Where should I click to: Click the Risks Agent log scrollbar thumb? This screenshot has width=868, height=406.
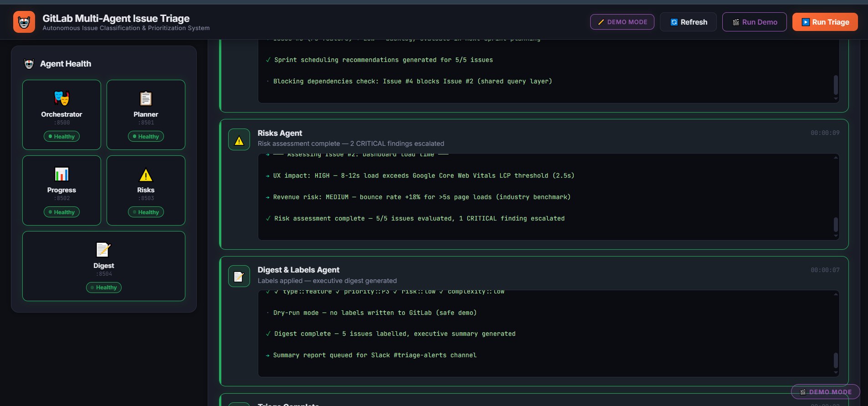coord(836,224)
